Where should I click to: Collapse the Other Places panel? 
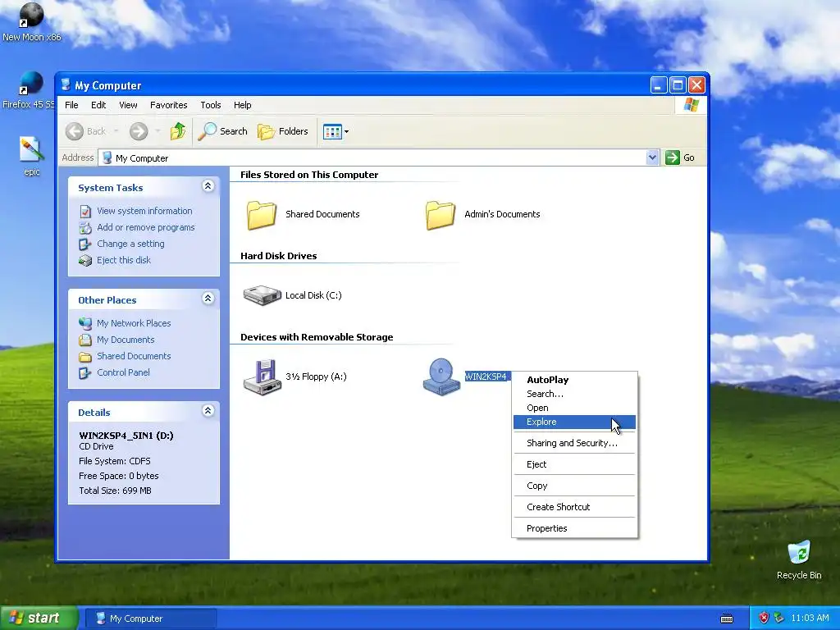click(x=208, y=299)
